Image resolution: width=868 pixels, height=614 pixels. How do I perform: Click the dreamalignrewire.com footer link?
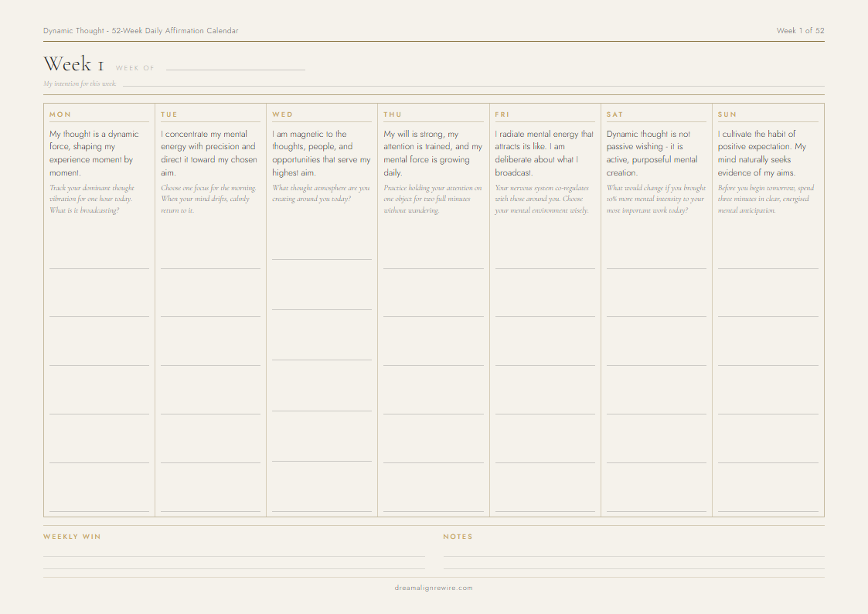[x=434, y=588]
